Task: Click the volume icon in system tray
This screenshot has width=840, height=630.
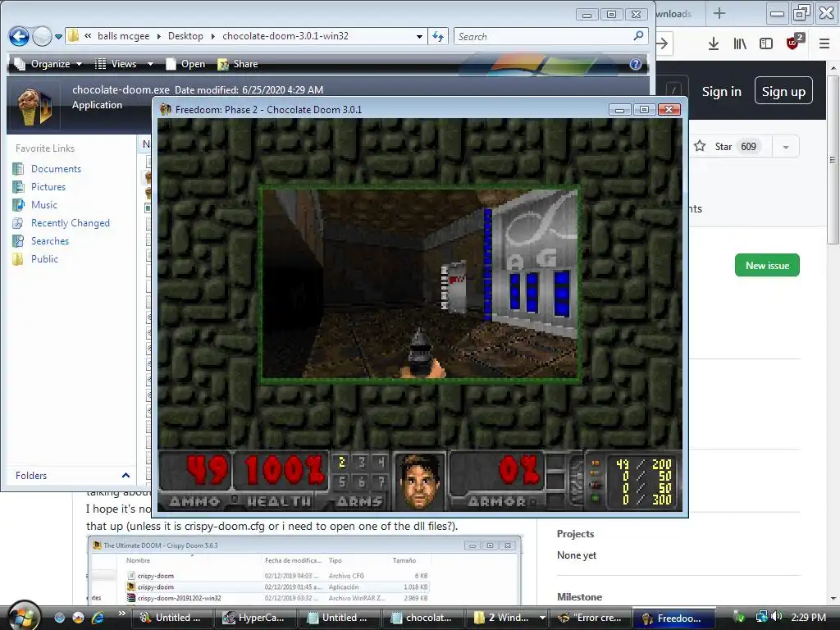Action: tap(778, 617)
